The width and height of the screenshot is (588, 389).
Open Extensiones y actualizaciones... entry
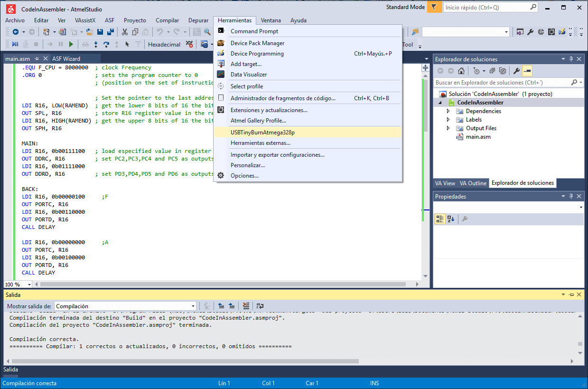[x=308, y=110]
